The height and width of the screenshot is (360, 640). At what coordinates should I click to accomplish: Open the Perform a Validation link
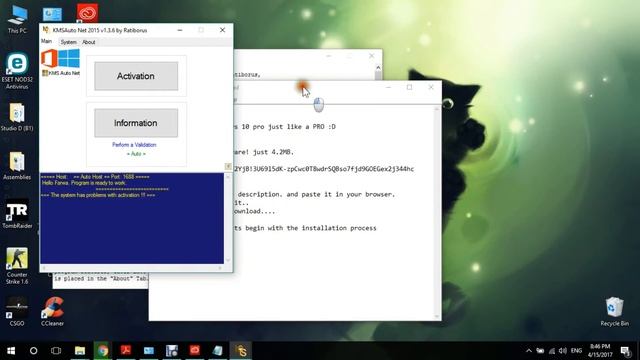(x=134, y=145)
